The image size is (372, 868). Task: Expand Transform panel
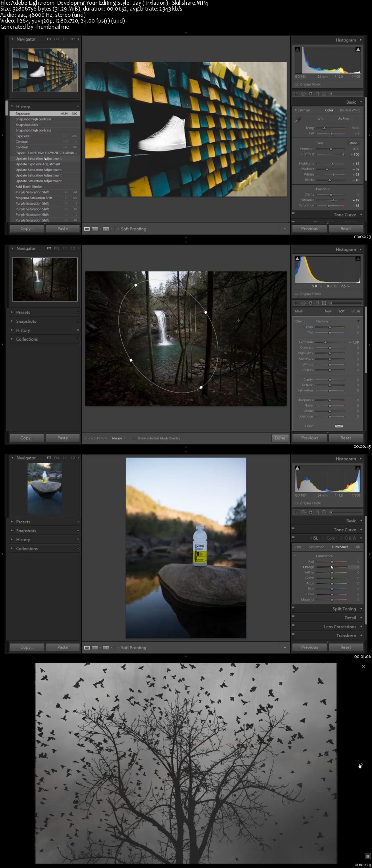[361, 635]
